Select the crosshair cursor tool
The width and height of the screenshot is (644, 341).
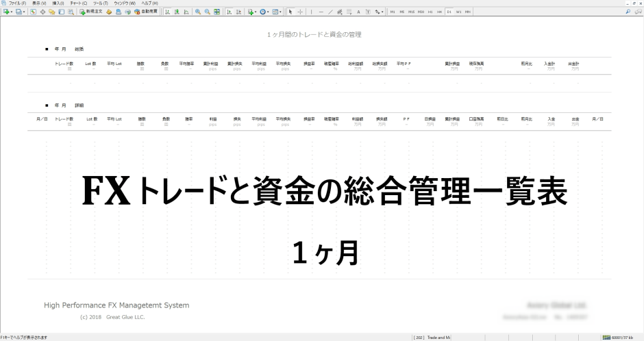coord(300,12)
